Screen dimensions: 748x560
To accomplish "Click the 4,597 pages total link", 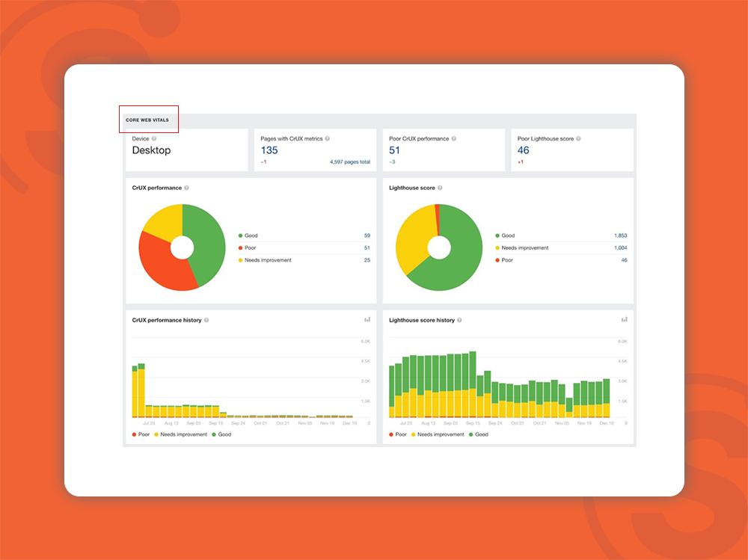I will point(350,162).
